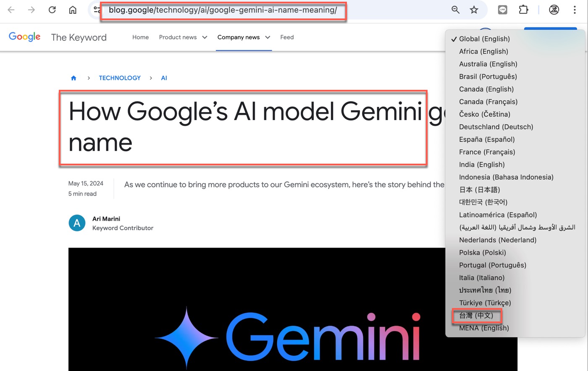Viewport: 588px width, 371px height.
Task: Click the zoom magnifier icon in address bar
Action: (x=455, y=10)
